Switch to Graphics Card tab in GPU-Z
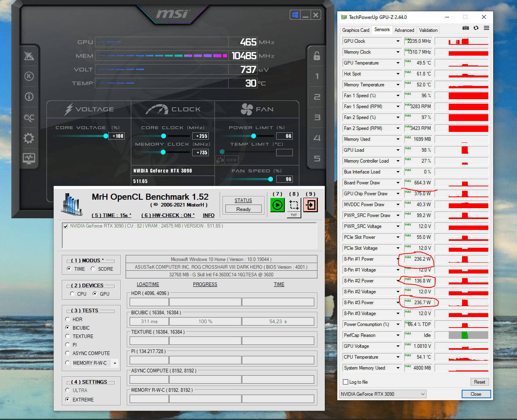The height and width of the screenshot is (420, 517). (356, 30)
